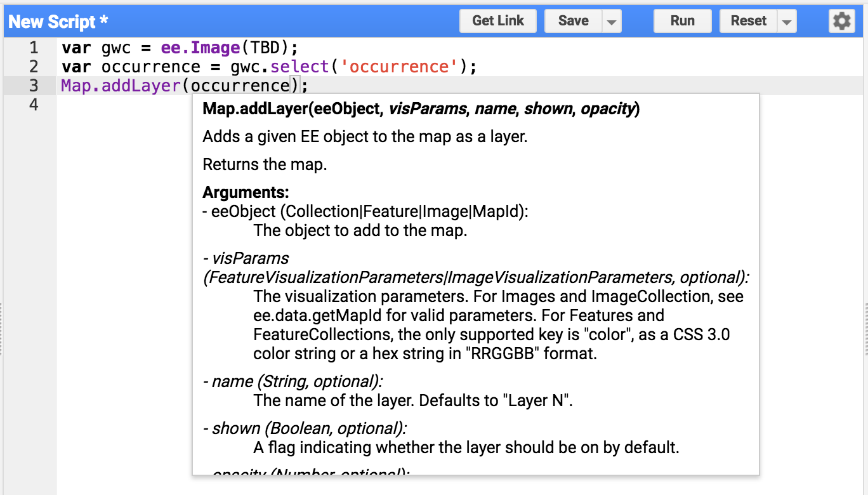Save the current script
The height and width of the screenshot is (495, 868).
572,20
